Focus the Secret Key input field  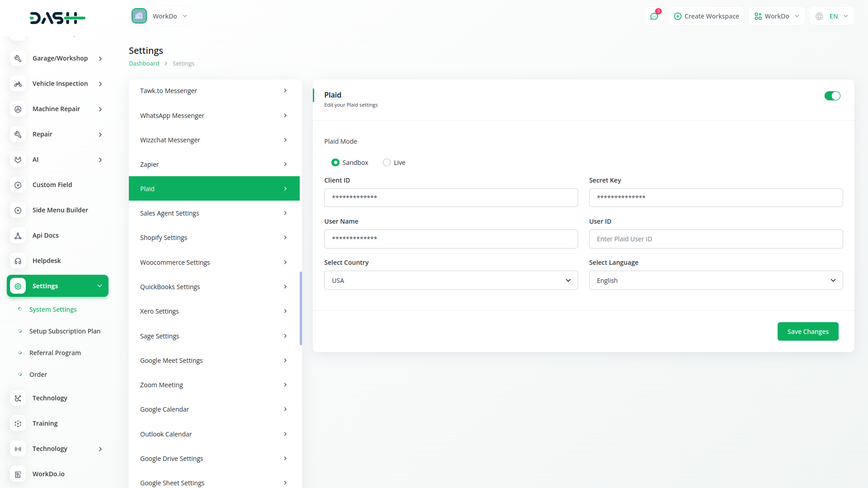click(716, 198)
